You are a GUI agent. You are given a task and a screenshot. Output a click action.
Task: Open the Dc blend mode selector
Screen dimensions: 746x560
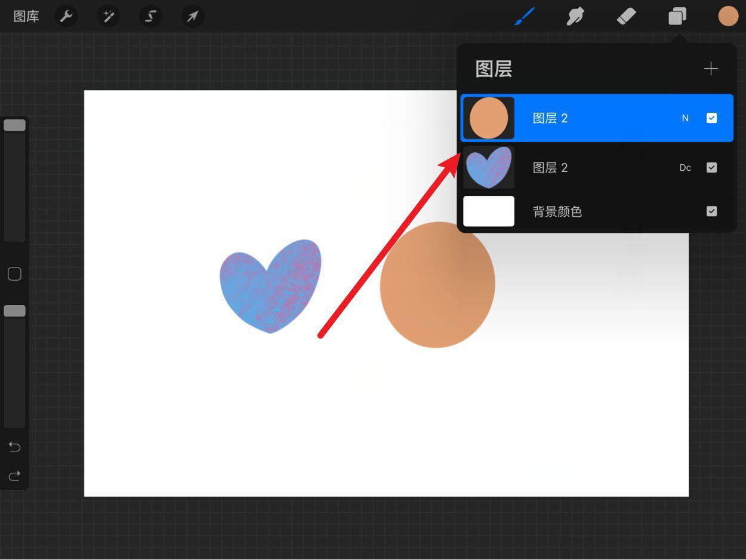(685, 167)
